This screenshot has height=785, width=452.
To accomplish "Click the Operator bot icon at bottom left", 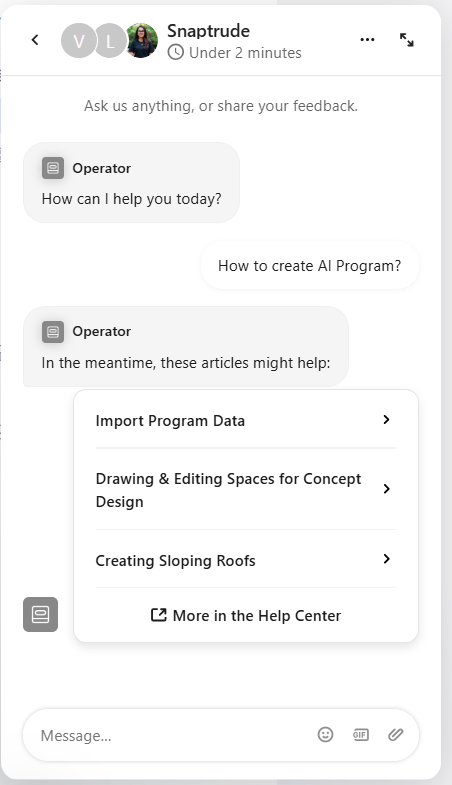I will point(41,614).
